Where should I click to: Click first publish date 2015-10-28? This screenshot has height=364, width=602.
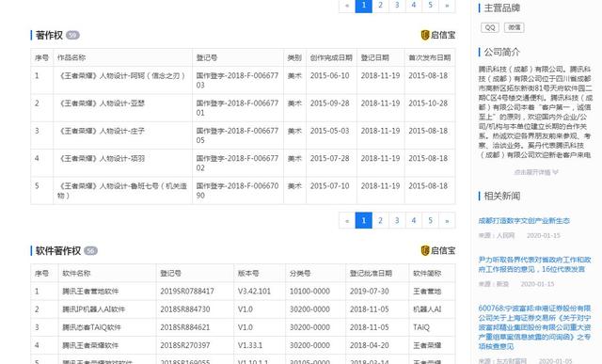[x=428, y=103]
